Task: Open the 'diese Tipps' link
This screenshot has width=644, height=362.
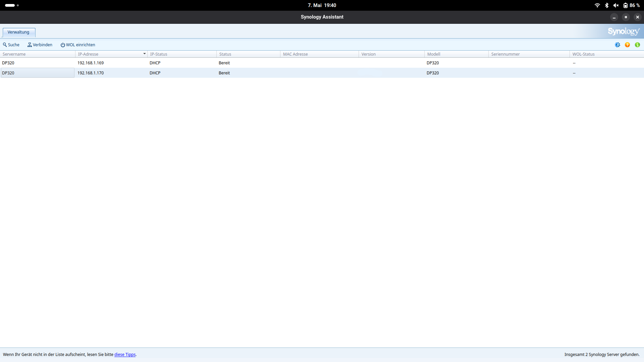Action: point(125,355)
